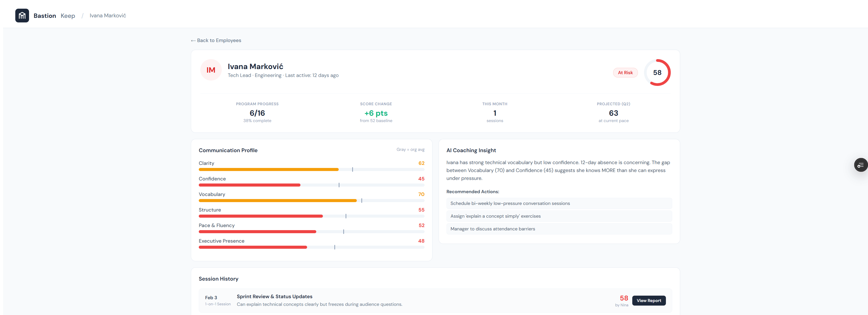Click the Score Change +6 pts stat
868x315 pixels.
tap(376, 113)
